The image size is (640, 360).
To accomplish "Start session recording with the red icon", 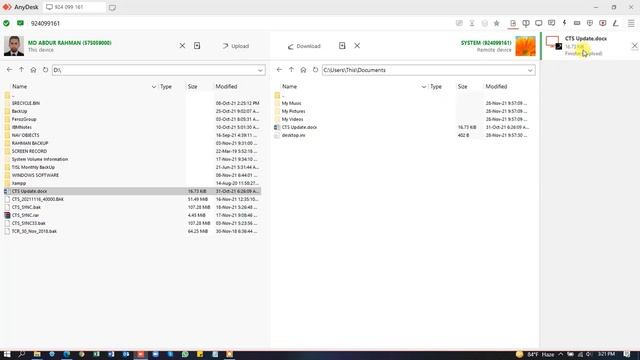I will (x=602, y=23).
